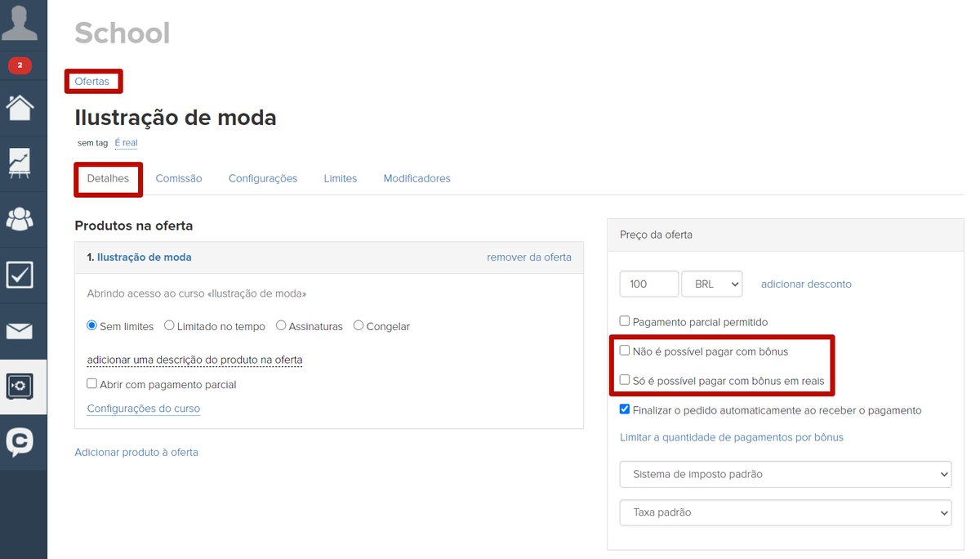Click the sem tag label

pos(92,143)
